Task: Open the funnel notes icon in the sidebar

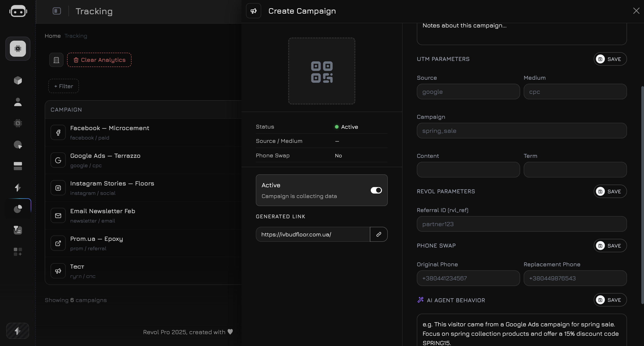Action: pyautogui.click(x=17, y=230)
